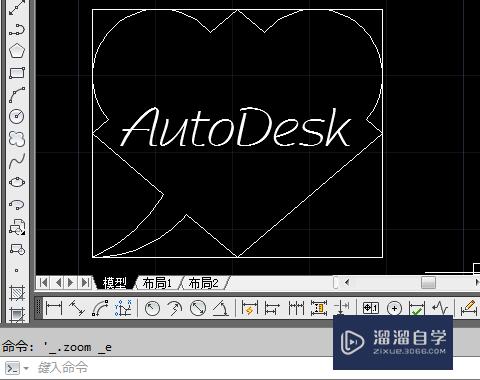Choose the Angular dimension tool
The height and width of the screenshot is (380, 480).
tap(220, 308)
